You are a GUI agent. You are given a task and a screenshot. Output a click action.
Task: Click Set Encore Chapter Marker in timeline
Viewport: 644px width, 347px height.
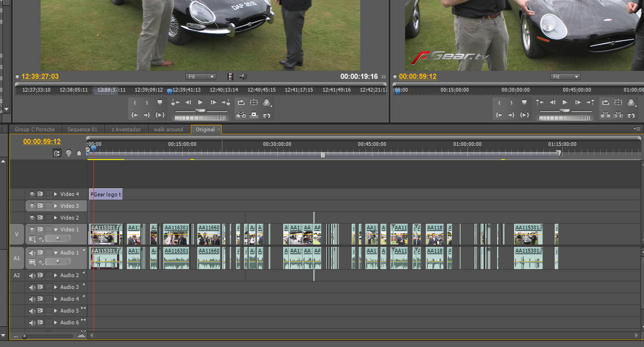click(69, 153)
